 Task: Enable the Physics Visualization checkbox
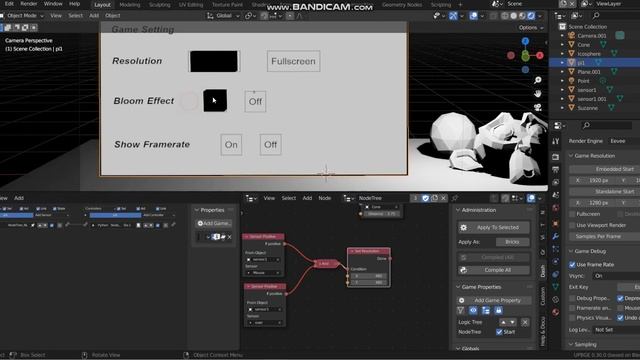[x=572, y=318]
